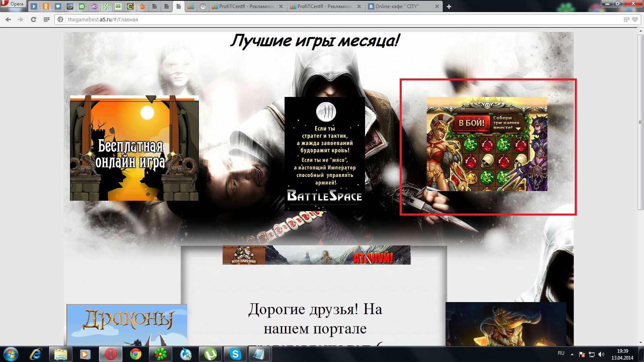This screenshot has height=362, width=644.
Task: Switch to the pinned green envelope tab
Action: 82,6
